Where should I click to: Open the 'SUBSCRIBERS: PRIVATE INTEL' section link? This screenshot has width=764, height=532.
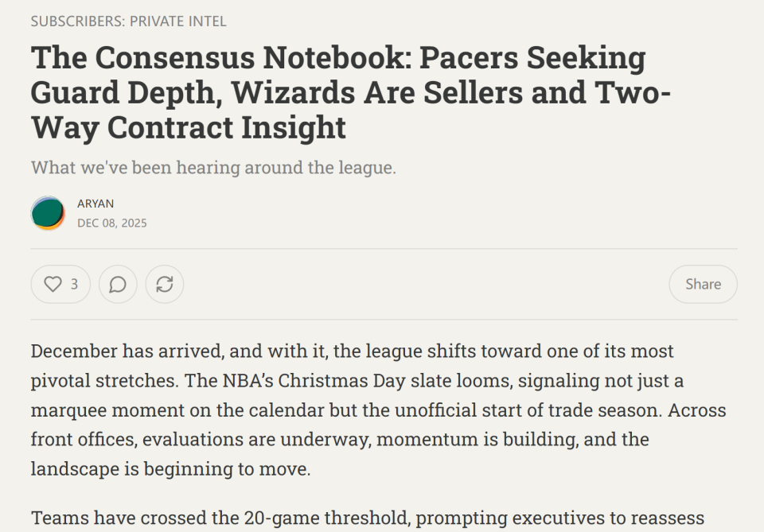[128, 21]
